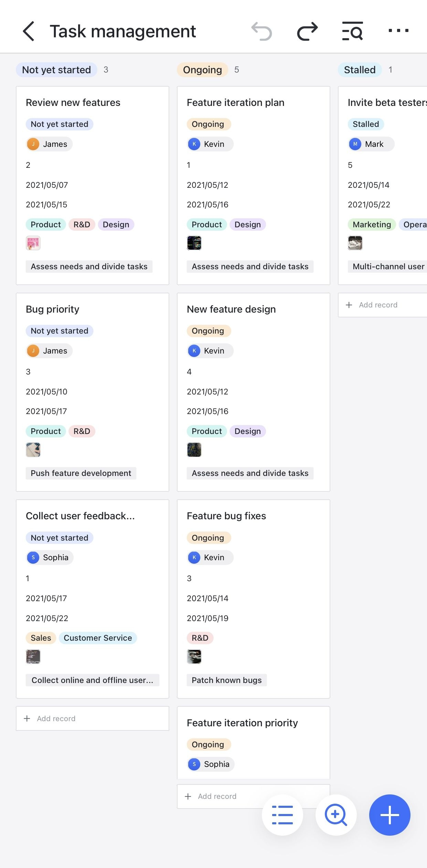The image size is (427, 868).
Task: Select the Not yet started column header
Action: tap(56, 70)
